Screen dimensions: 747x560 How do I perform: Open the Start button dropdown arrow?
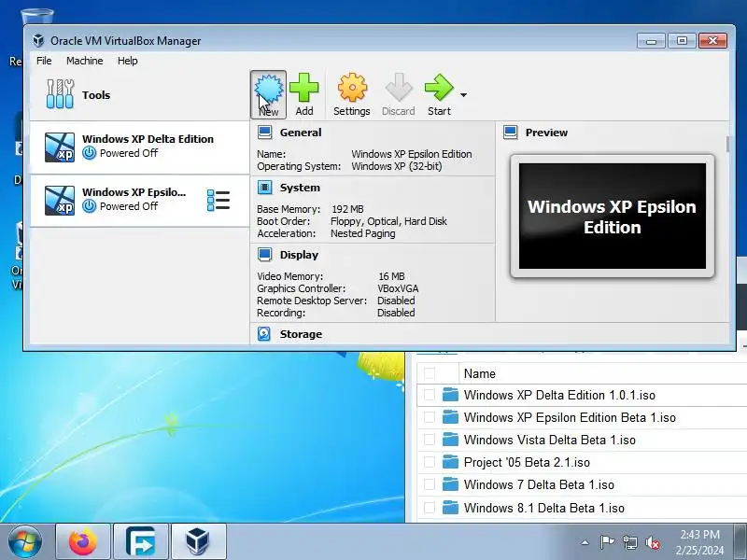click(463, 95)
